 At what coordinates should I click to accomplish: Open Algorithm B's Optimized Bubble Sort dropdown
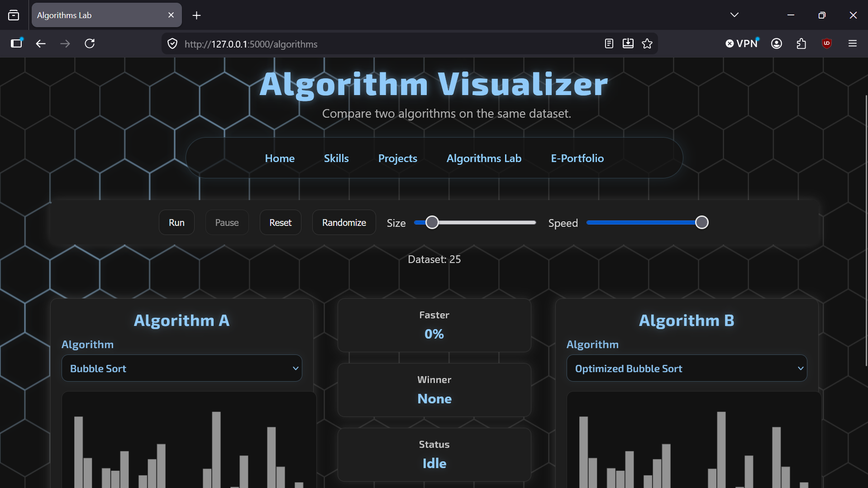pos(687,368)
